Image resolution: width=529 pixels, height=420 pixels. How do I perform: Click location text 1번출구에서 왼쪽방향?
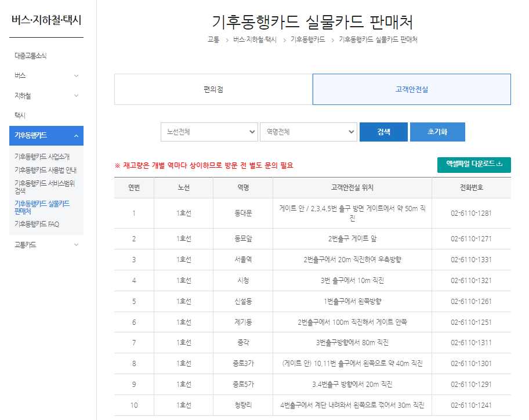tap(352, 301)
